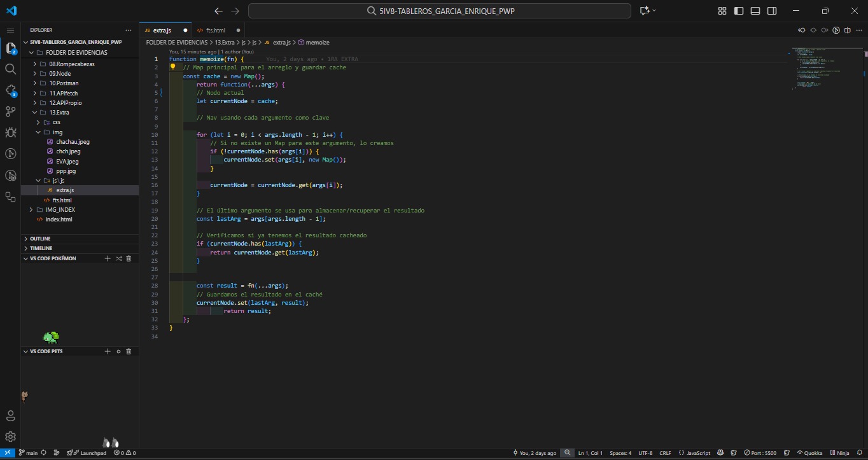Click the notifications bell in the status bar
The image size is (868, 460).
pyautogui.click(x=860, y=452)
